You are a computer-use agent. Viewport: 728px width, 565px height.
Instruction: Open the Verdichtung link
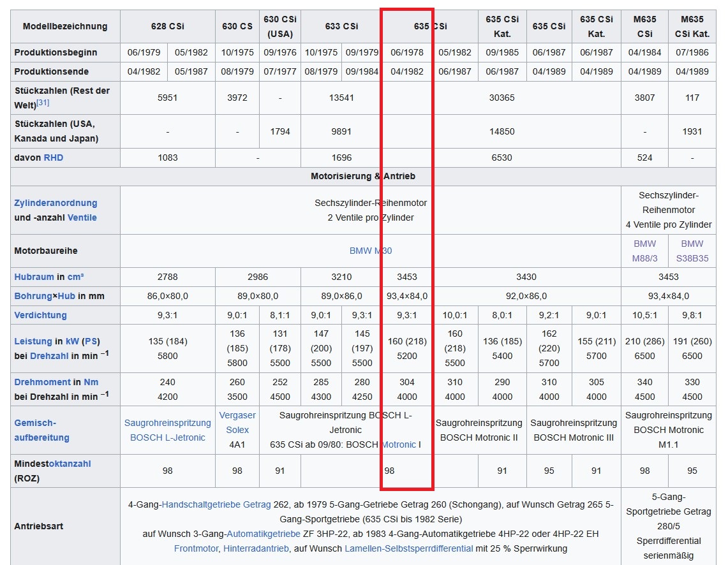click(x=40, y=315)
